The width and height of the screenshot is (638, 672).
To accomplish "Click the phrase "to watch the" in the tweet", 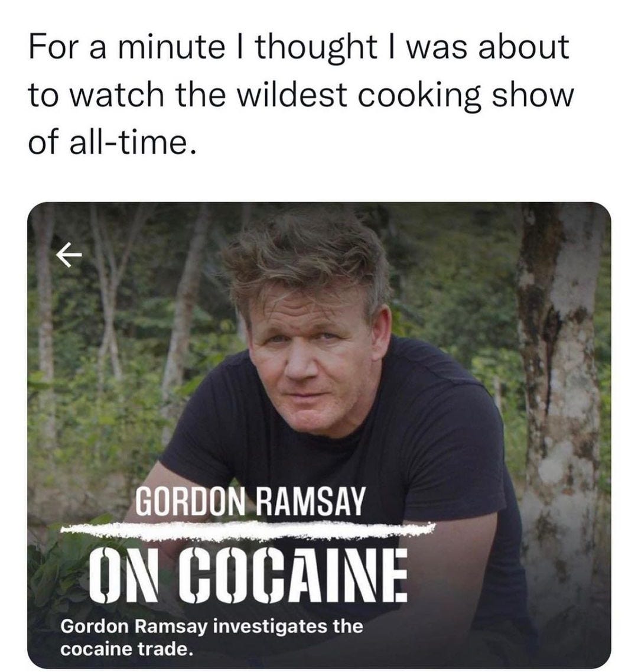I will coord(127,95).
